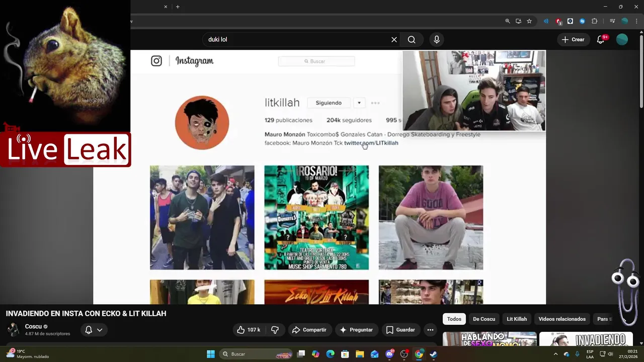This screenshot has height=362, width=644.
Task: Click Instagram Buscar field in the video
Action: [316, 61]
